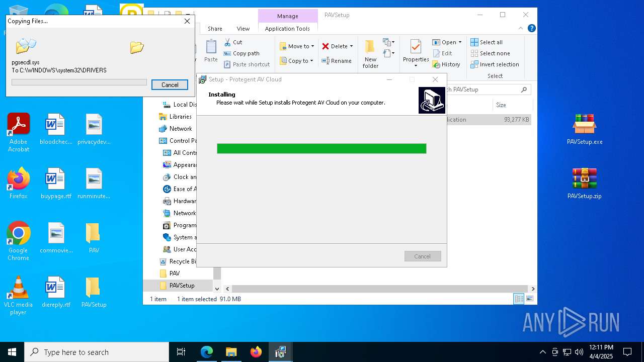The width and height of the screenshot is (644, 362).
Task: Open Adobe Acrobat desktop shortcut
Action: click(x=19, y=133)
